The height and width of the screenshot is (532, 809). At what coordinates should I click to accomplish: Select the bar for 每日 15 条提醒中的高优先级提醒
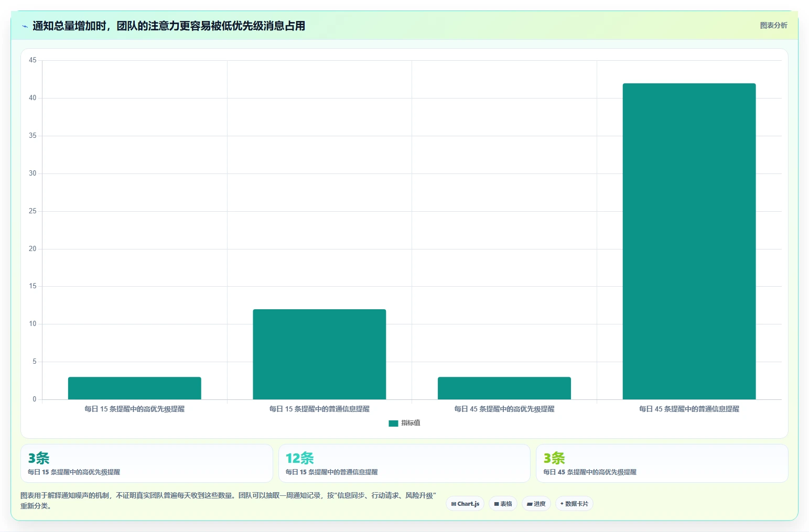click(135, 388)
